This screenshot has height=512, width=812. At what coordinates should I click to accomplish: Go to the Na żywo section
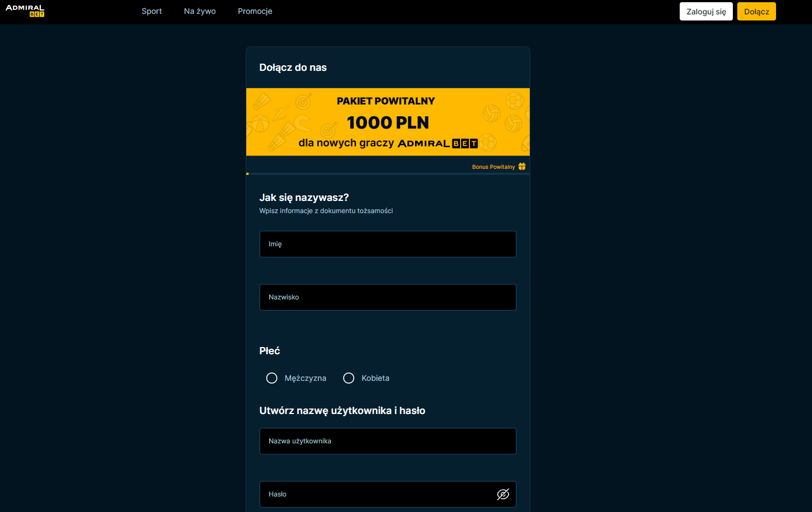click(x=200, y=11)
